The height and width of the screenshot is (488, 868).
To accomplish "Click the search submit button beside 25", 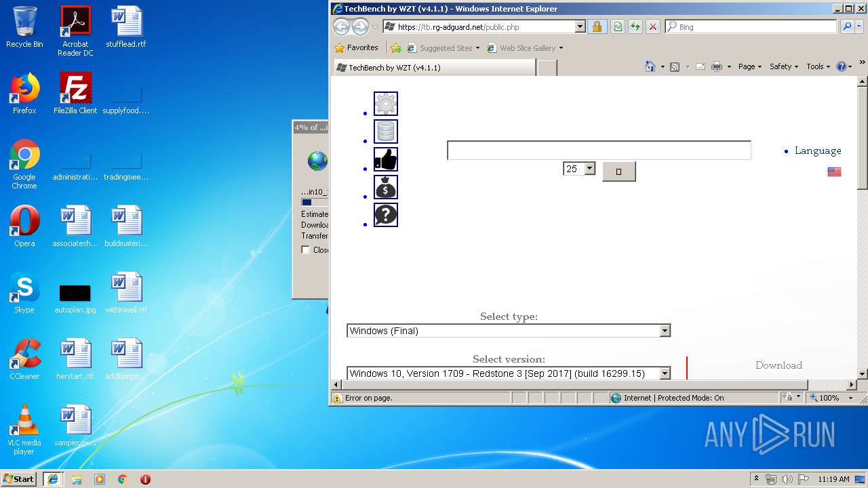I will [x=618, y=171].
